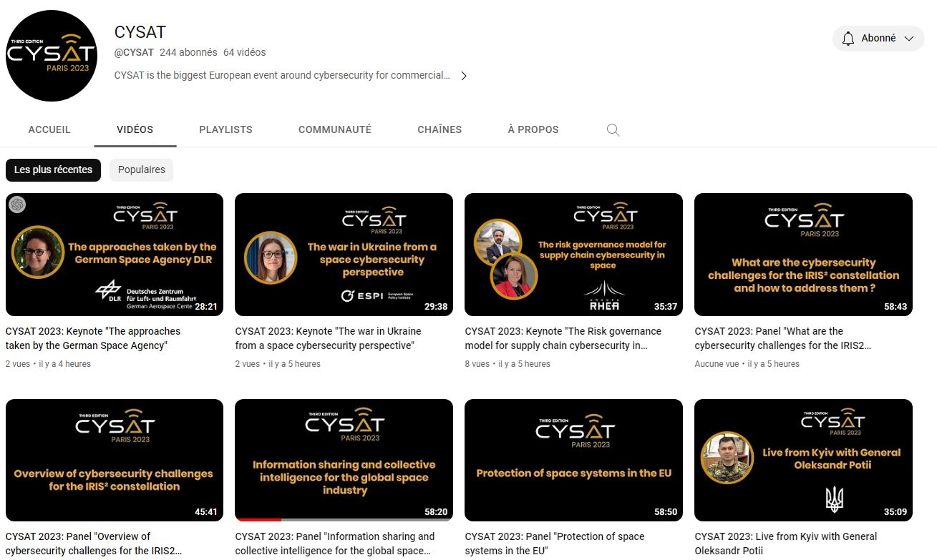Go to the COMMUNAUTÉ tab
937x560 pixels.
(334, 130)
